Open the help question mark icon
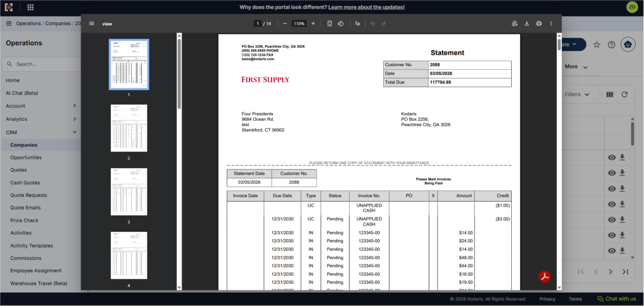 pos(611,45)
